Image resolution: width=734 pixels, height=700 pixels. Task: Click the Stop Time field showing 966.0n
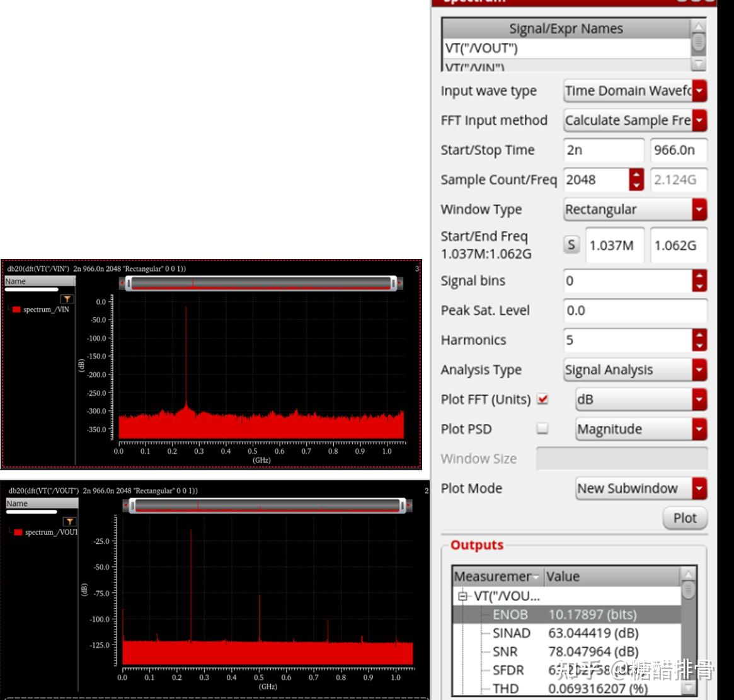click(679, 150)
